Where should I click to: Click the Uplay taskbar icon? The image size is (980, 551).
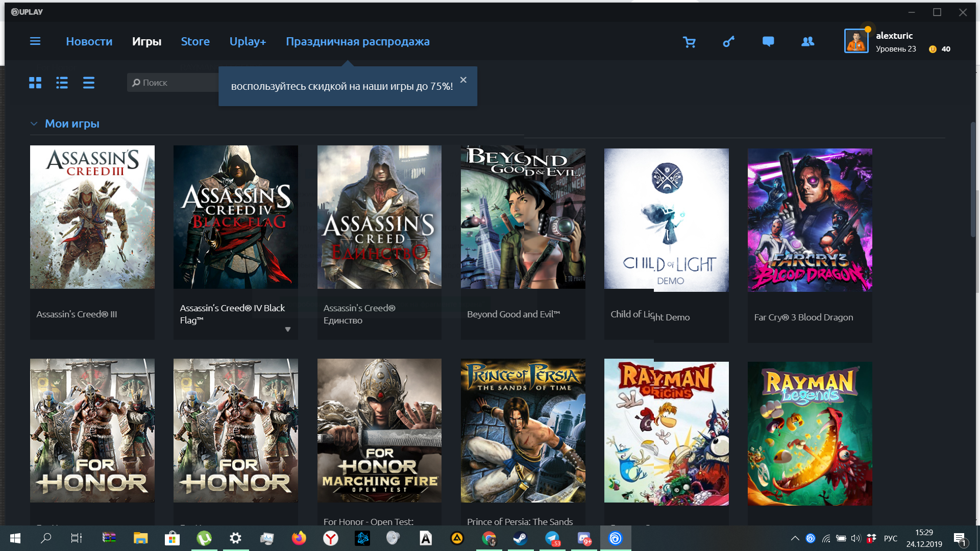(616, 538)
